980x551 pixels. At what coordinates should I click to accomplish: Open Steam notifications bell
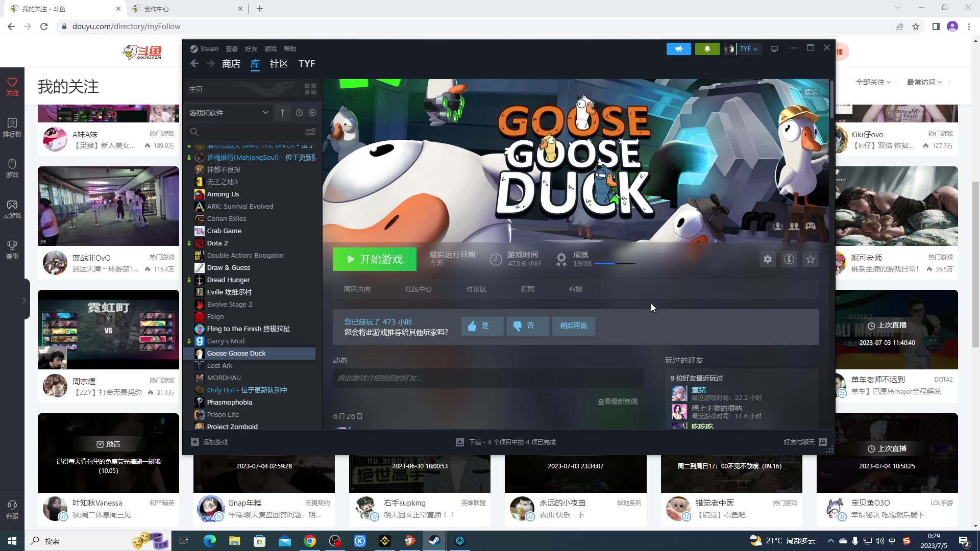click(707, 49)
